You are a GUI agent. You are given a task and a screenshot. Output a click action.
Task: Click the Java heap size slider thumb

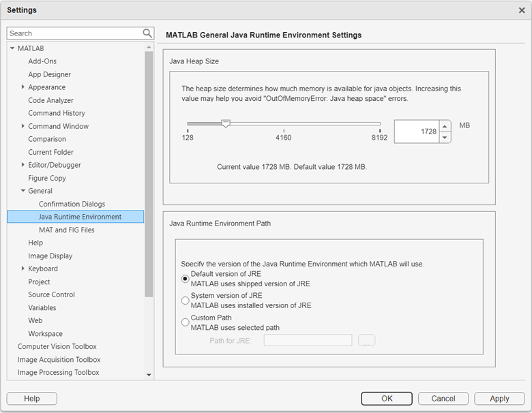coord(226,123)
